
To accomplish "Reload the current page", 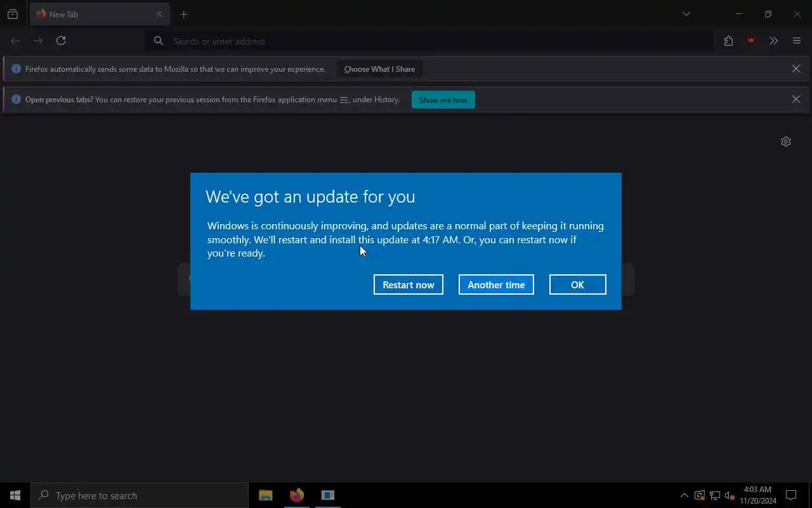I will click(x=61, y=41).
